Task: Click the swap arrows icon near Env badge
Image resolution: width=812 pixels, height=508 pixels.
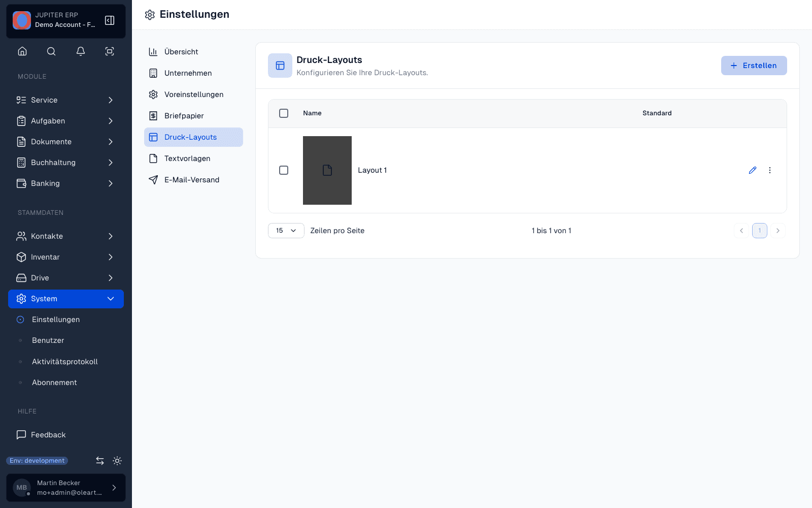Action: 100,461
